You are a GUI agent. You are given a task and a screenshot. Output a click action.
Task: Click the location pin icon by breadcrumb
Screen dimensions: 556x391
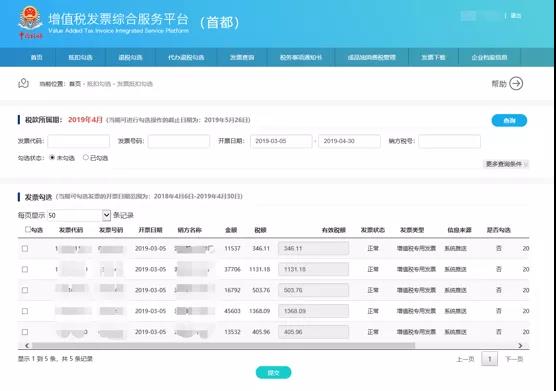tap(23, 83)
